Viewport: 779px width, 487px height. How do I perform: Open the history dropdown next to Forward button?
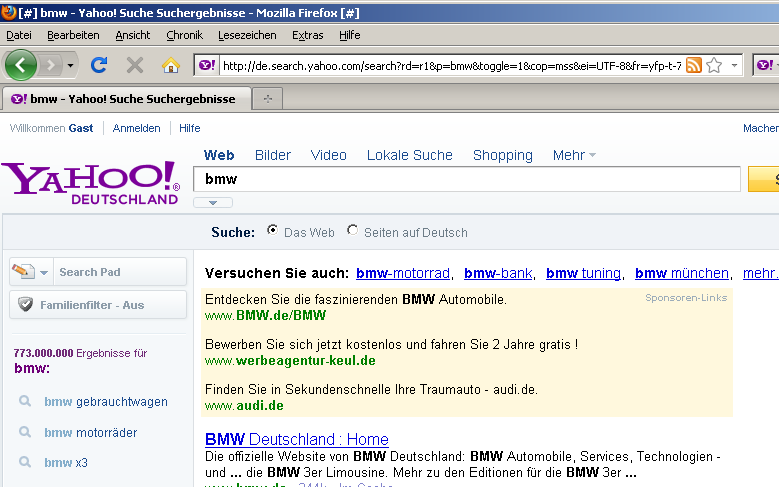point(70,65)
